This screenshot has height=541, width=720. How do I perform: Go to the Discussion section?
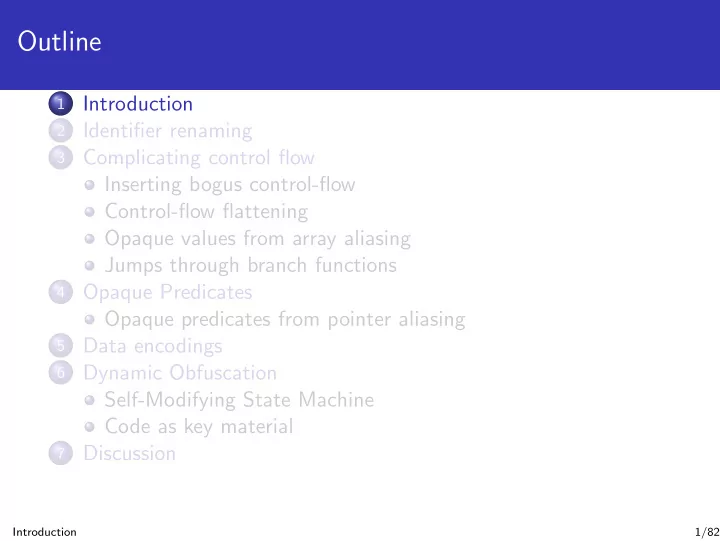pos(129,453)
